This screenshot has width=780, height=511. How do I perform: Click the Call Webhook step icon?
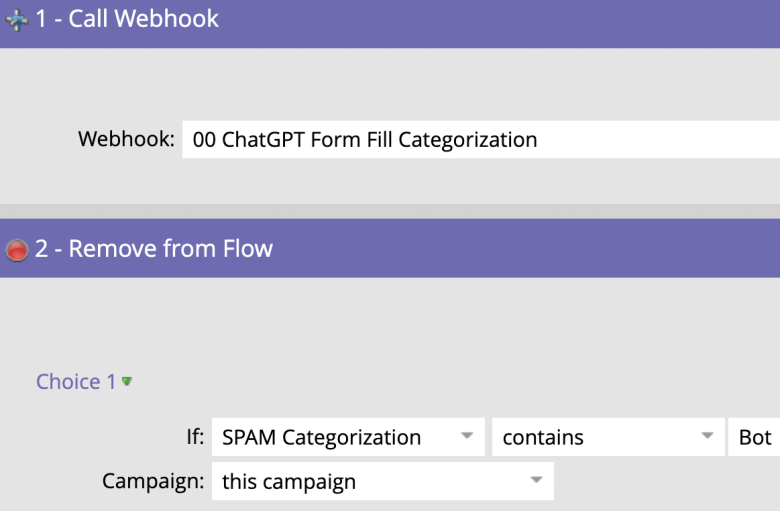coord(17,20)
